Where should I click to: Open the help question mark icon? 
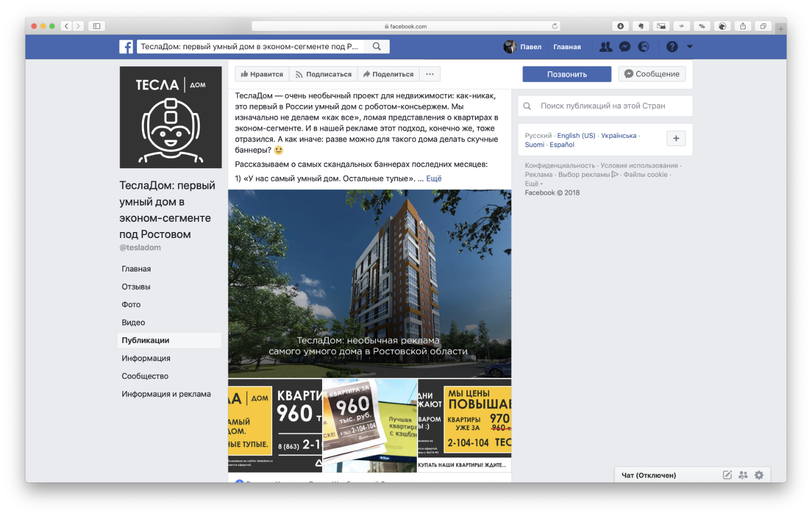(x=672, y=47)
